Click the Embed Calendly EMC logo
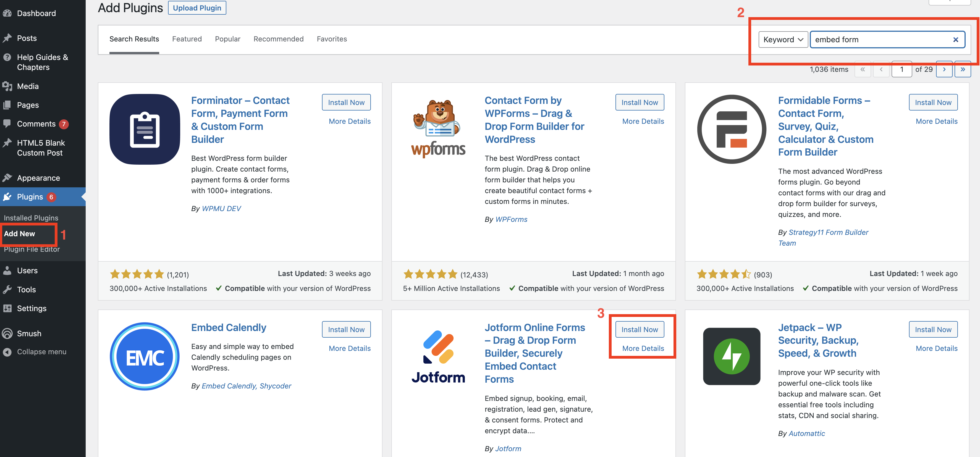980x457 pixels. [x=145, y=356]
